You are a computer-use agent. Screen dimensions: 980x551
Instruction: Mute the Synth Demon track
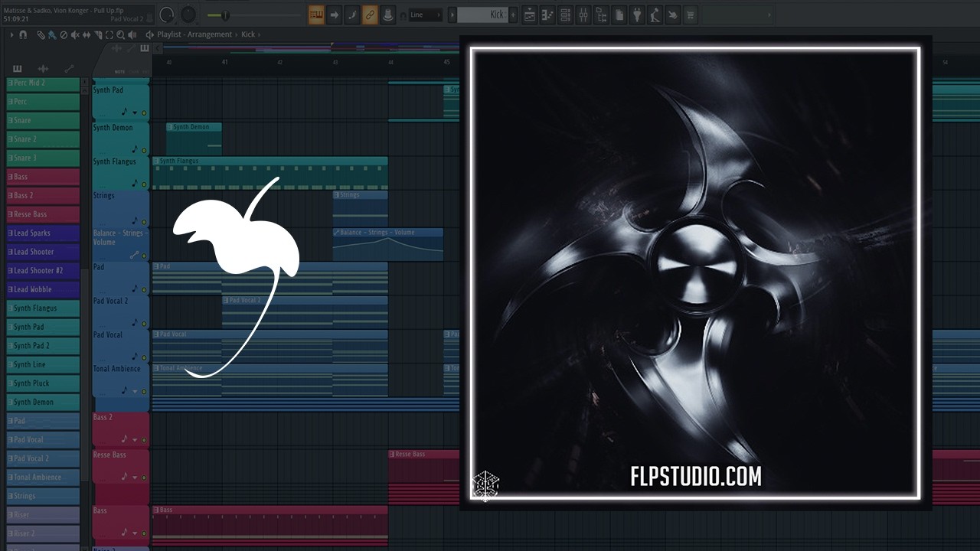coord(144,150)
